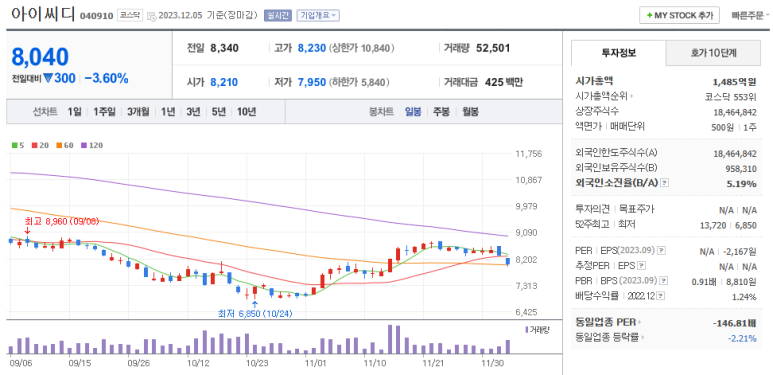This screenshot has height=375, width=773.
Task: Click the help icon beside 추정PER EPS
Action: point(641,266)
